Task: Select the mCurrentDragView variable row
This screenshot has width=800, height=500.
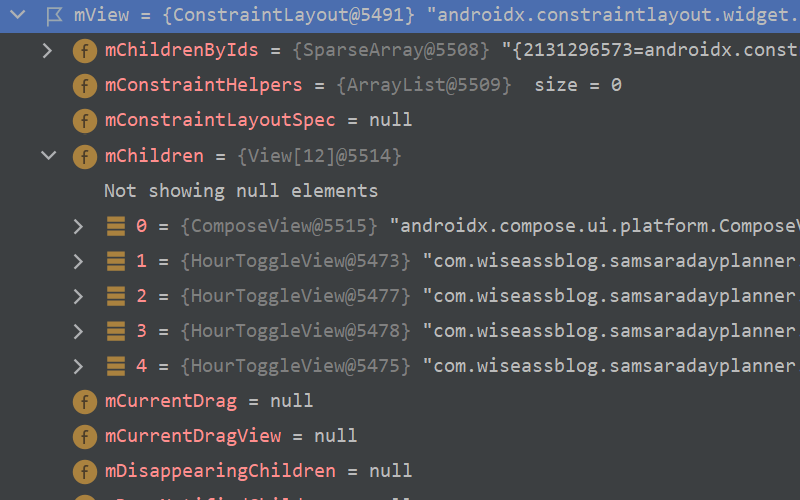Action: pos(400,436)
